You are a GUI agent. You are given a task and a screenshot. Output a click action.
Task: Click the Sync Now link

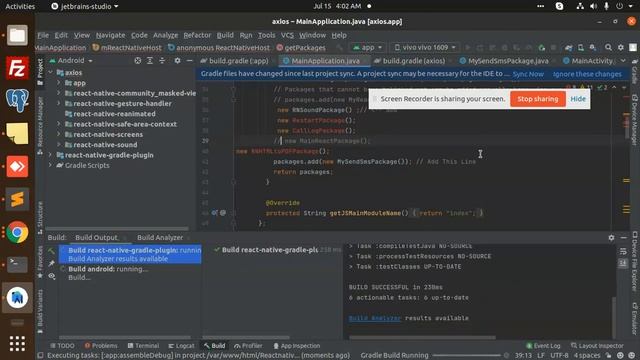pyautogui.click(x=528, y=74)
